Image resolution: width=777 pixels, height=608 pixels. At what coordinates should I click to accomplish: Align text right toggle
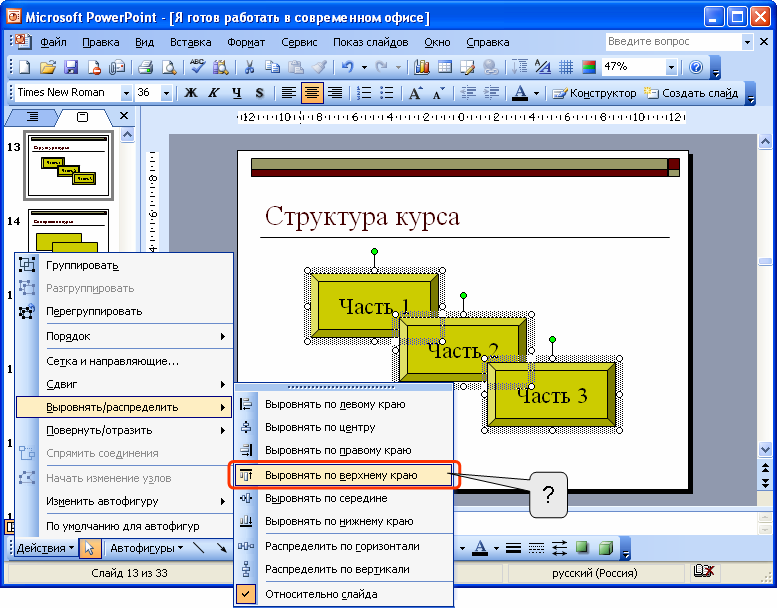(335, 93)
